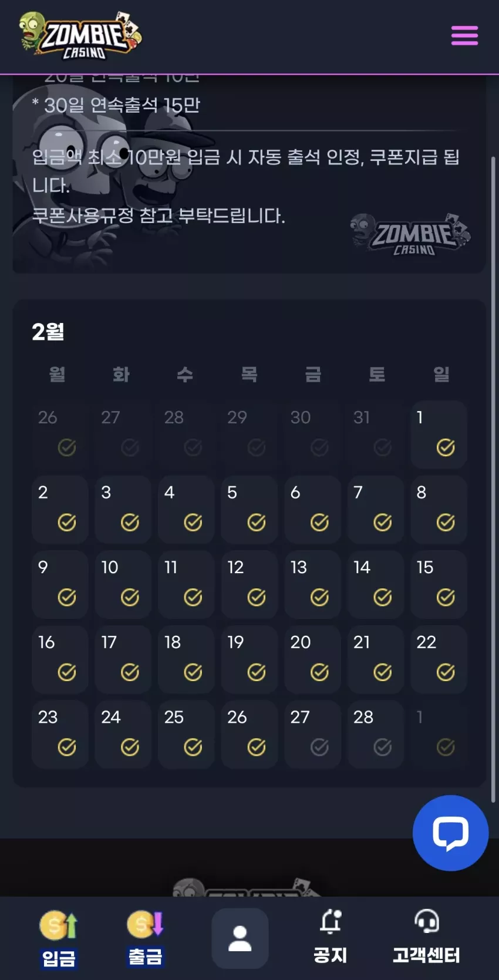Select the February 20 calendar cell
This screenshot has height=980, width=499.
[313, 659]
